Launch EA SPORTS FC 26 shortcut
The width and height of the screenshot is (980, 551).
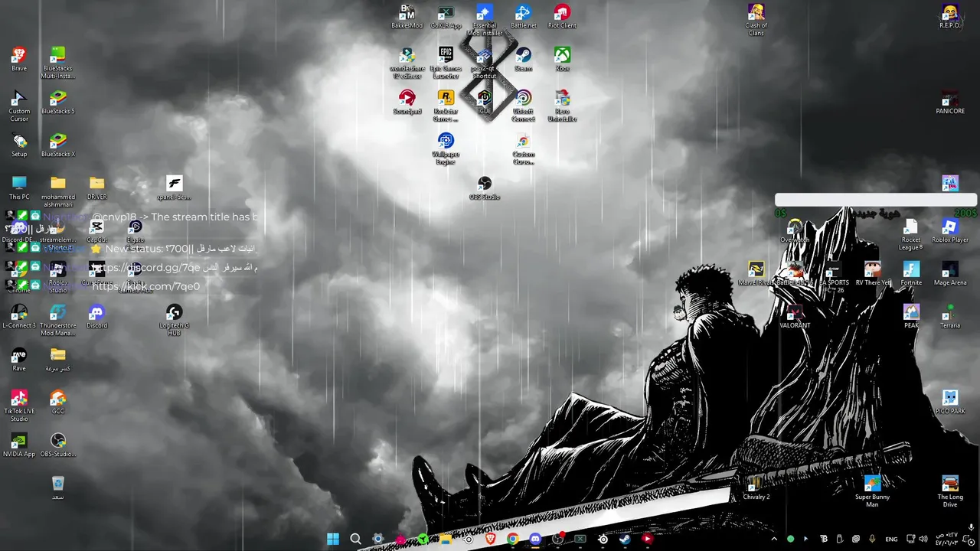point(834,276)
